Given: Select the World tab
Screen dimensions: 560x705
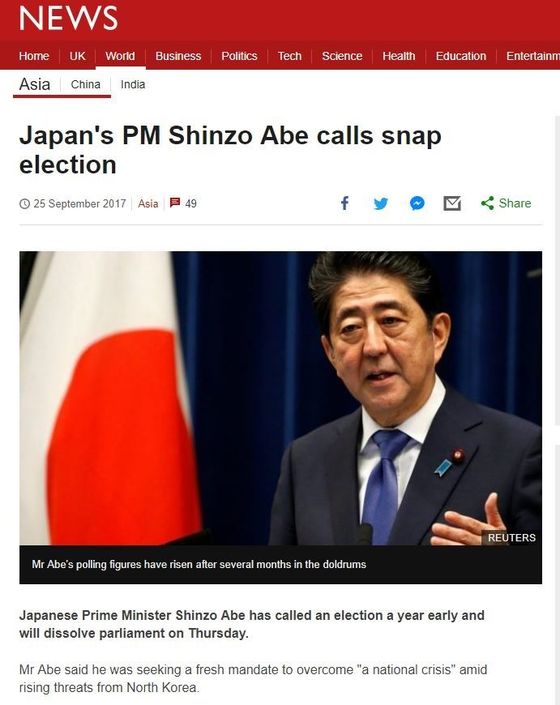Looking at the screenshot, I should [x=120, y=56].
